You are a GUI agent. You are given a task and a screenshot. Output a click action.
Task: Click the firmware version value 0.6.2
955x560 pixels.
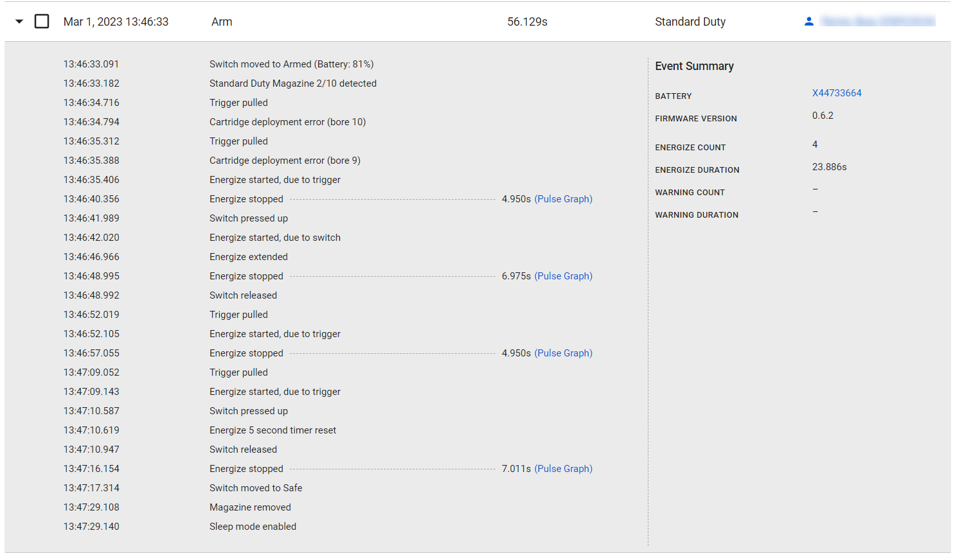(x=823, y=116)
